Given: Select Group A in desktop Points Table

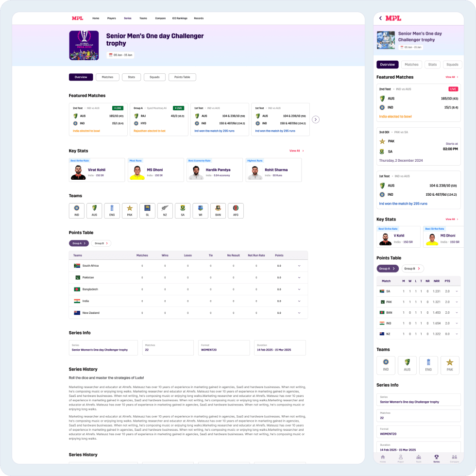Looking at the screenshot, I should [79, 243].
